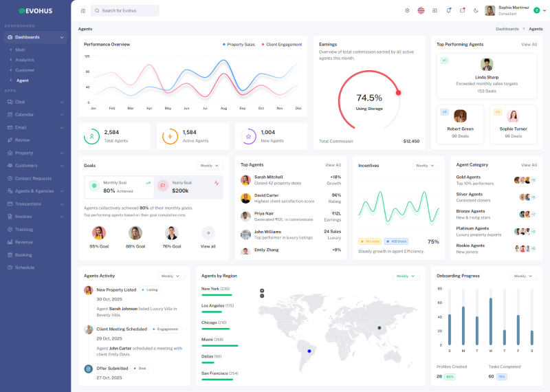Open the notifications bell icon
The image size is (550, 392).
click(x=448, y=10)
